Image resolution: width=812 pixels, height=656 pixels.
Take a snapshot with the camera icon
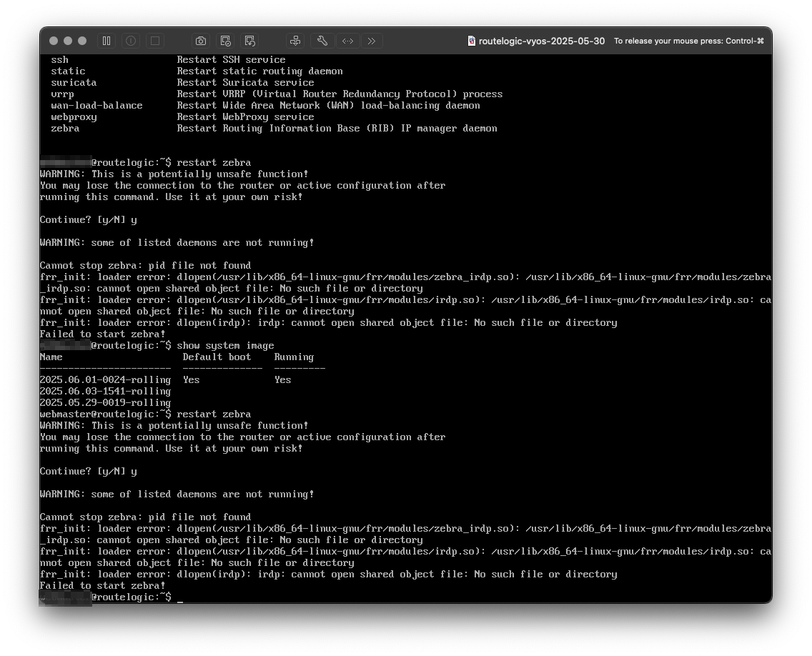(201, 41)
